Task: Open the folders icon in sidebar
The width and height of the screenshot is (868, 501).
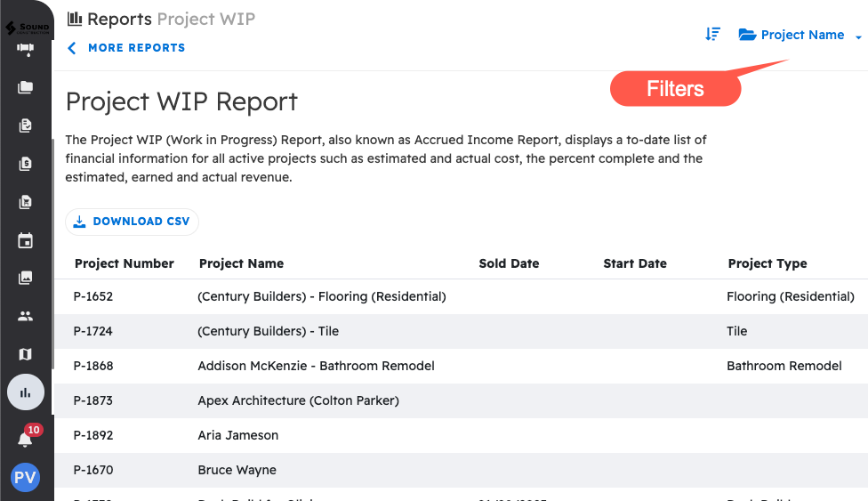Action: coord(26,87)
